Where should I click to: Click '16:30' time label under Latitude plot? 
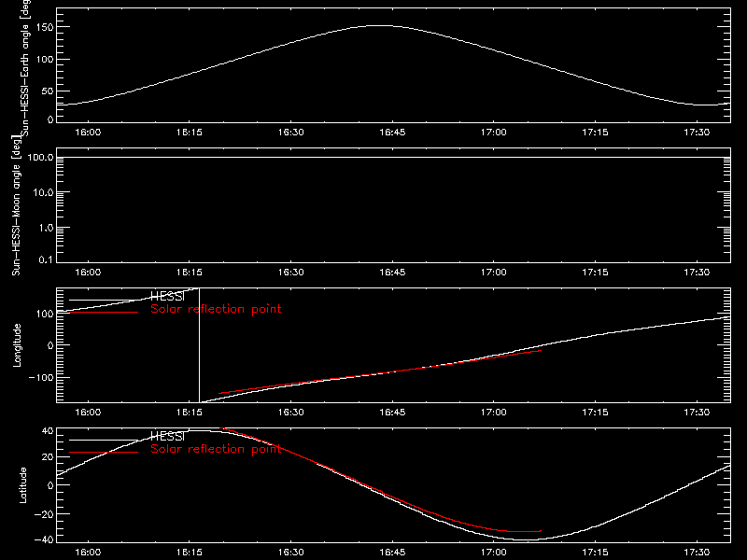tap(290, 552)
